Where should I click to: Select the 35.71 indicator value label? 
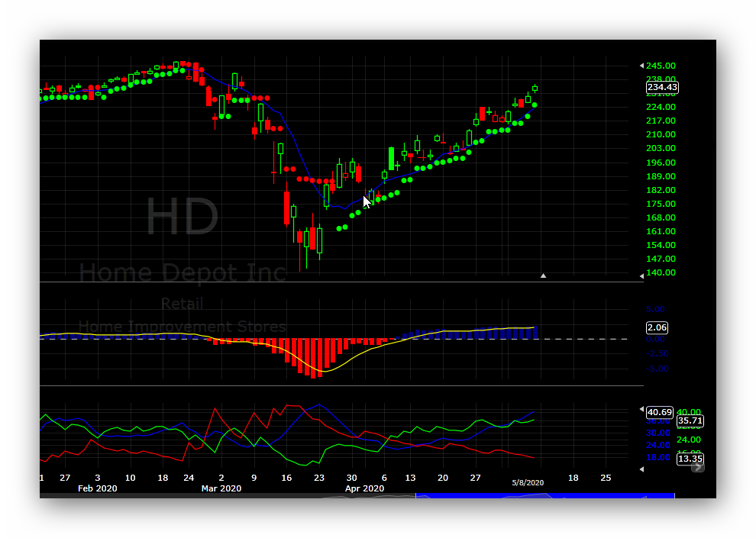[x=690, y=420]
